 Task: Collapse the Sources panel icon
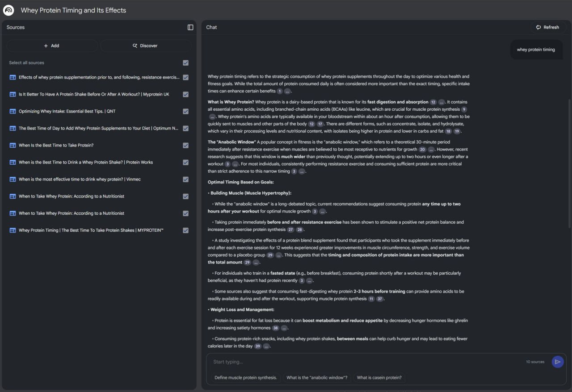pyautogui.click(x=190, y=27)
